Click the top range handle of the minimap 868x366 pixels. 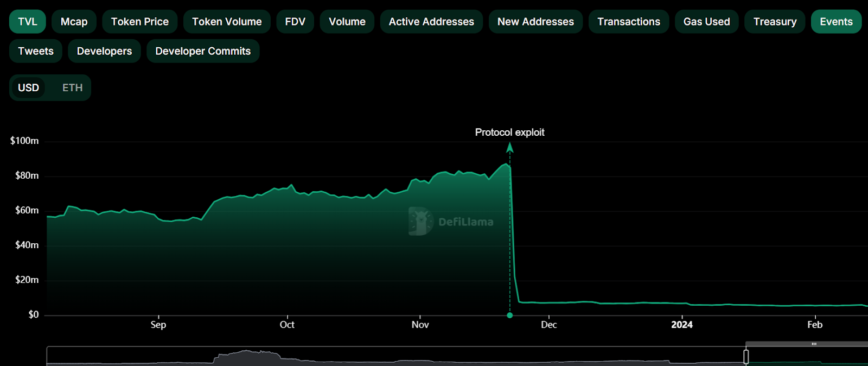pyautogui.click(x=814, y=344)
